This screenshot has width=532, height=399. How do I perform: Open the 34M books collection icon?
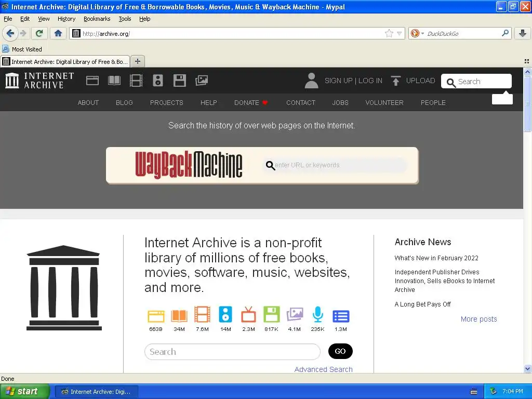179,315
